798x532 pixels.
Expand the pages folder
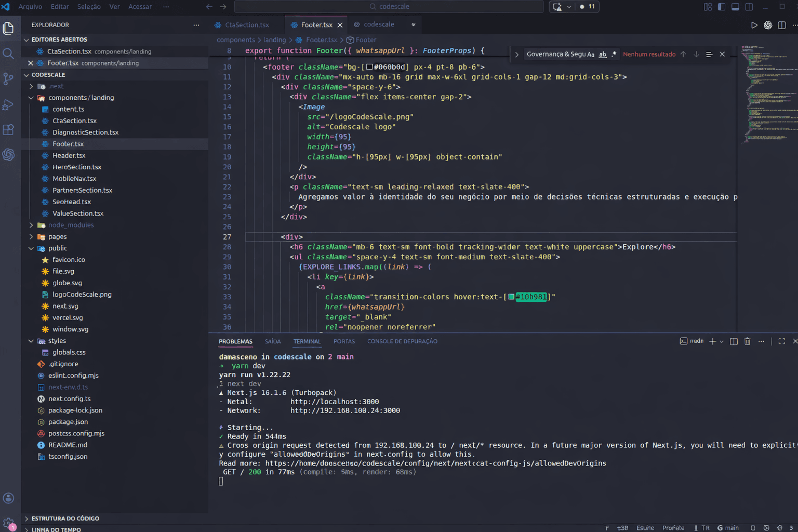[57, 236]
